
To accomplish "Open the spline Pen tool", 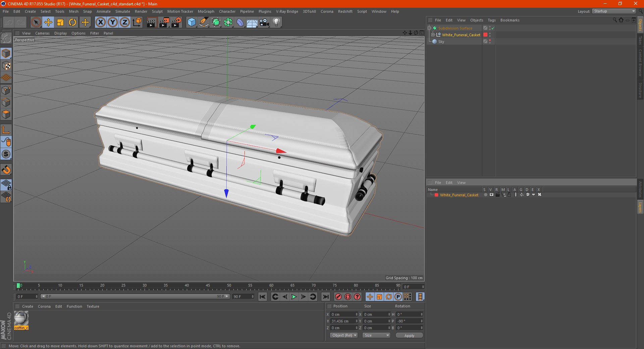I will click(x=204, y=22).
